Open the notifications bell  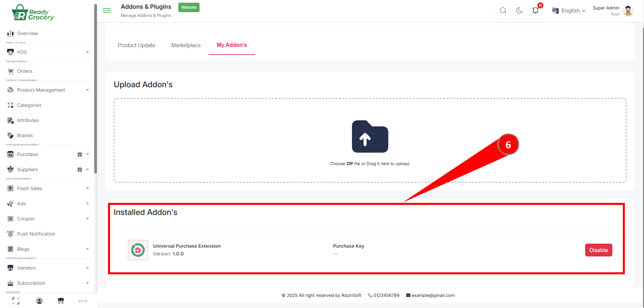click(535, 10)
